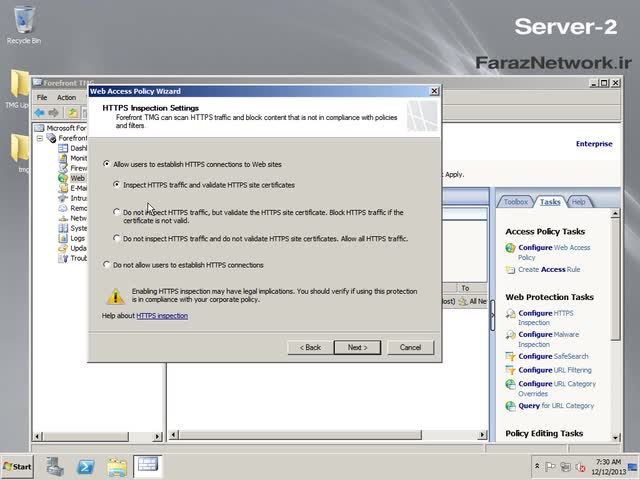The width and height of the screenshot is (640, 480).
Task: Close the Web Access Policy Wizard dialog
Action: [434, 91]
